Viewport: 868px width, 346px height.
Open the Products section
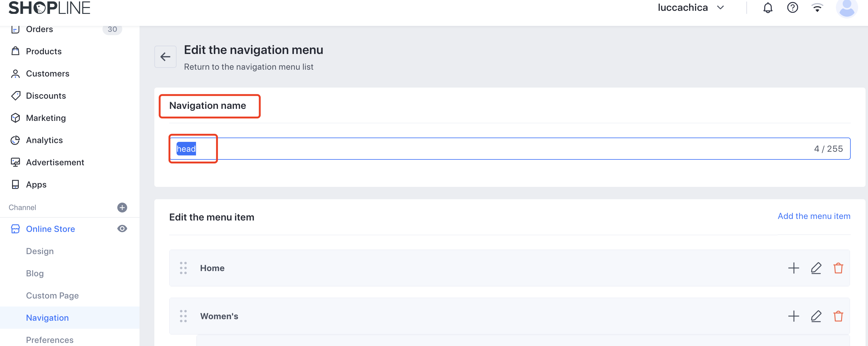point(44,51)
